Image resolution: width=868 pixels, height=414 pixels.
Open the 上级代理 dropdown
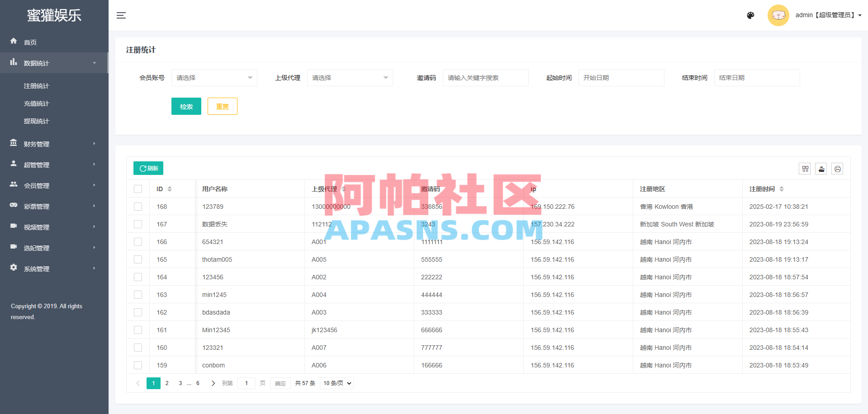pos(350,77)
